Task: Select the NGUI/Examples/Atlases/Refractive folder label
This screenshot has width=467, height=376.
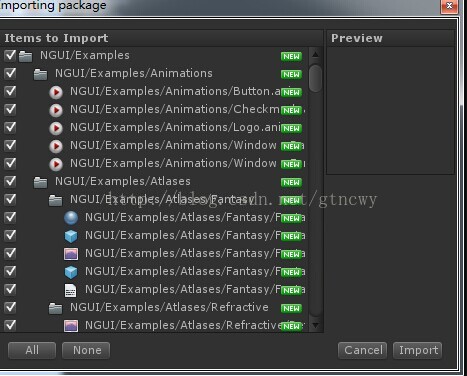Action: 169,307
